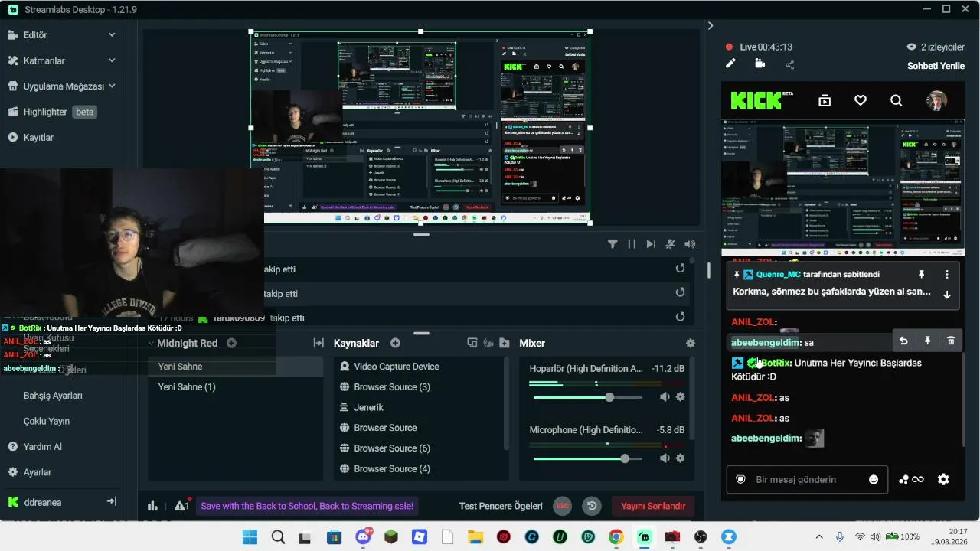Image resolution: width=980 pixels, height=551 pixels.
Task: Open the Kick browse videos icon
Action: click(825, 100)
